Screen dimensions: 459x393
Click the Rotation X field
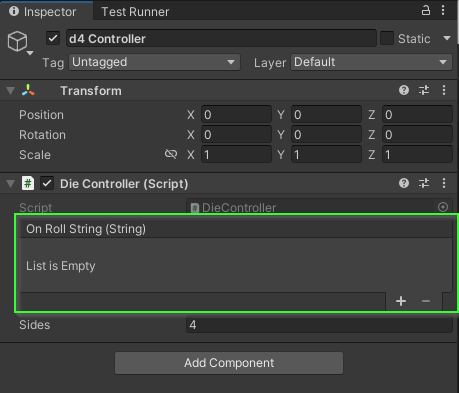pos(236,135)
